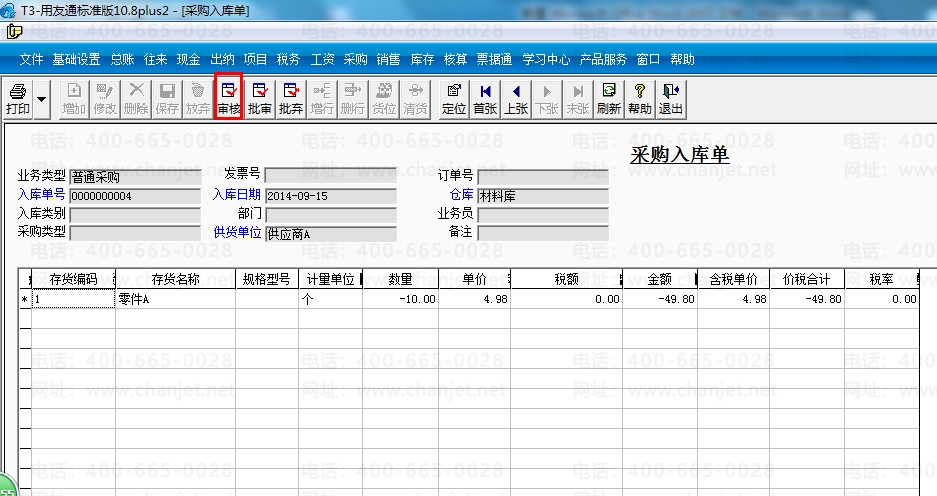Open the 采购 menu
This screenshot has width=937, height=496.
pyautogui.click(x=355, y=59)
